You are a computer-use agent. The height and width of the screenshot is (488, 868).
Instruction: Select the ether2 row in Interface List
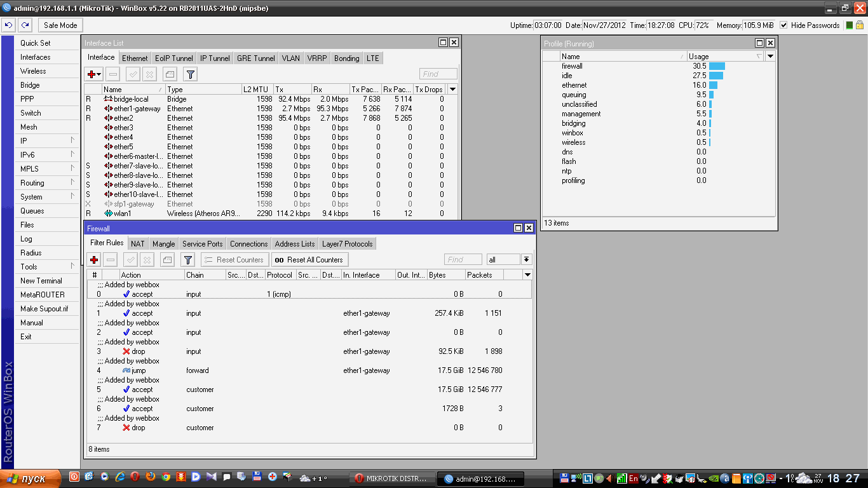coord(271,118)
